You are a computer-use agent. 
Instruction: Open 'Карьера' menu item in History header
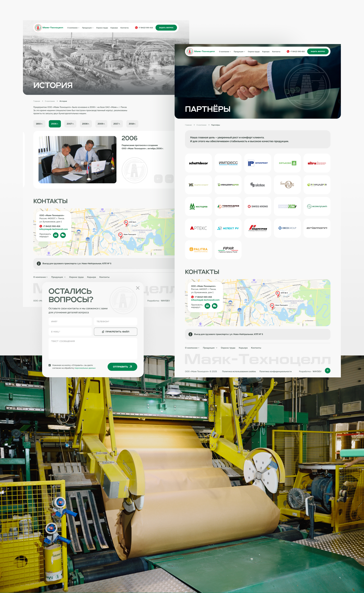point(114,28)
